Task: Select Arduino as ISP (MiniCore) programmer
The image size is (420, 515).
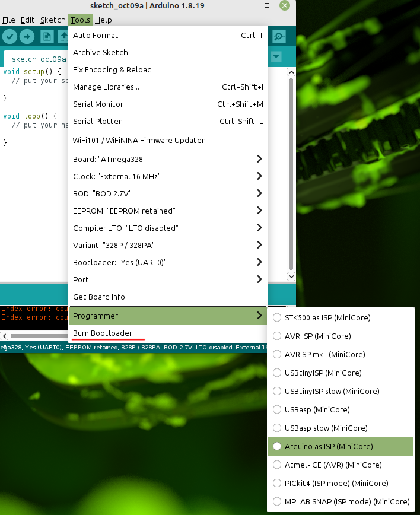Action: (x=341, y=446)
